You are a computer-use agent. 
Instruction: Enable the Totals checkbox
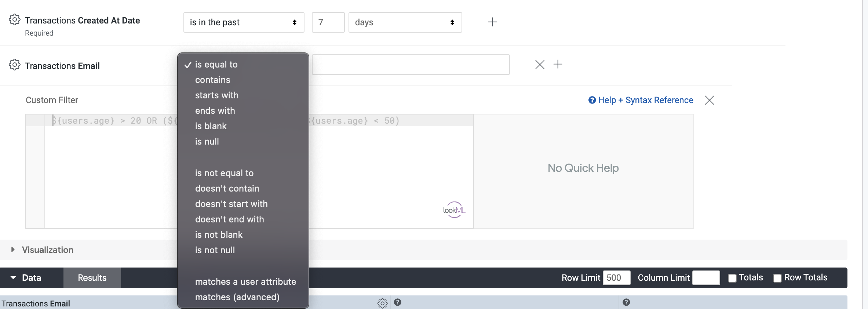pyautogui.click(x=732, y=278)
